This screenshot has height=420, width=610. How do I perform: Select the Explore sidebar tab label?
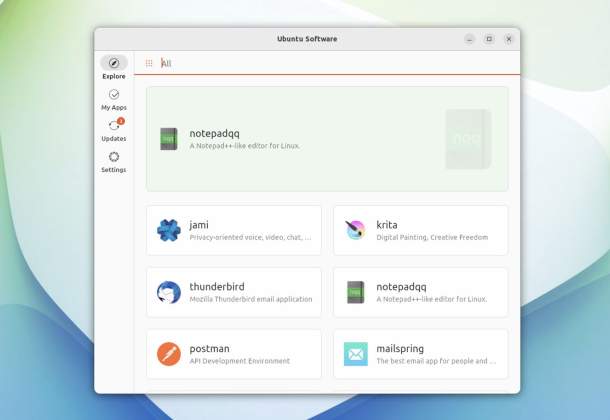(114, 76)
